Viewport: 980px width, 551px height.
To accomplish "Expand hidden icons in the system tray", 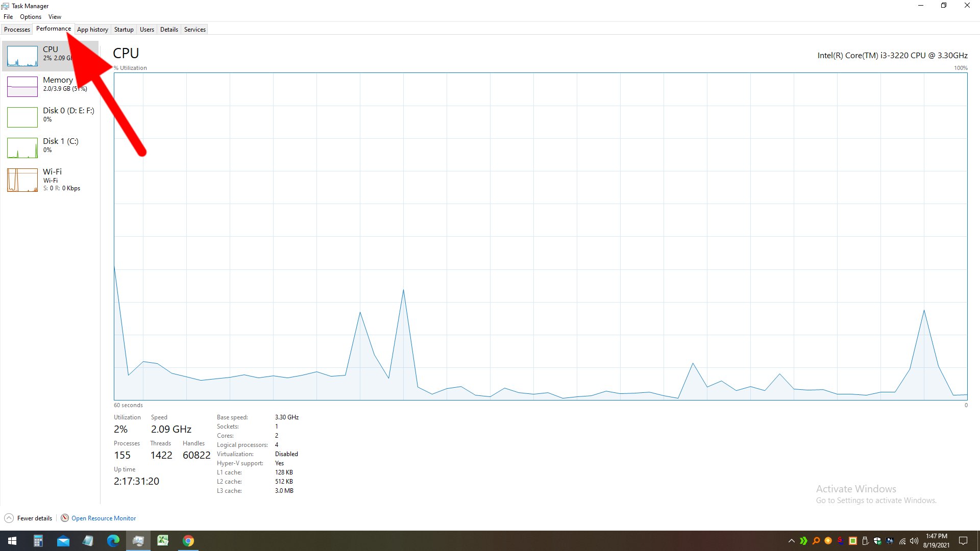I will tap(791, 541).
